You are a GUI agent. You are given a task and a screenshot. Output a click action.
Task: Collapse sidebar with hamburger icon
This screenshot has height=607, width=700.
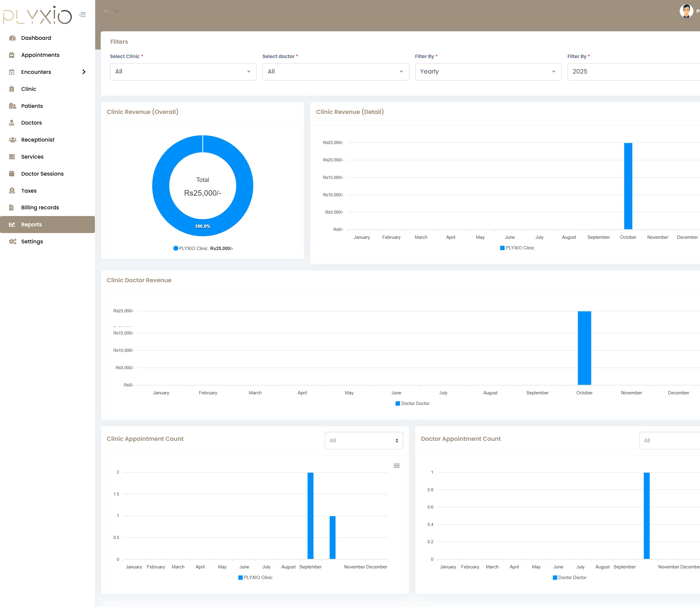(82, 15)
